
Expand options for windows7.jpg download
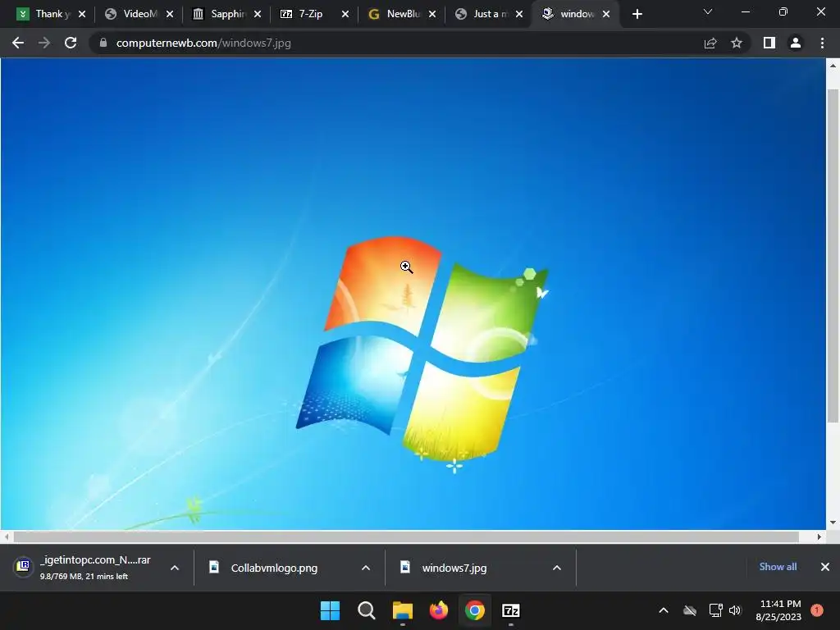click(557, 568)
